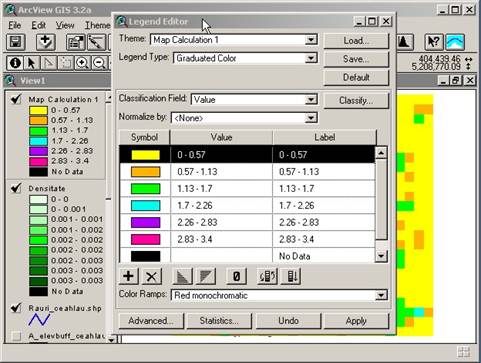Click the Save Project toolbar icon
The image size is (481, 363).
pyautogui.click(x=16, y=42)
